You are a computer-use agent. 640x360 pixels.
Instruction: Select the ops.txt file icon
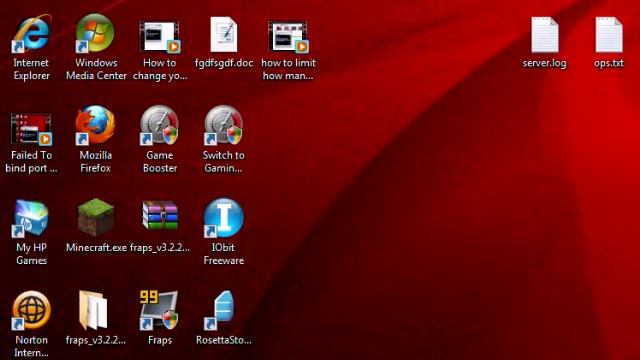click(609, 35)
